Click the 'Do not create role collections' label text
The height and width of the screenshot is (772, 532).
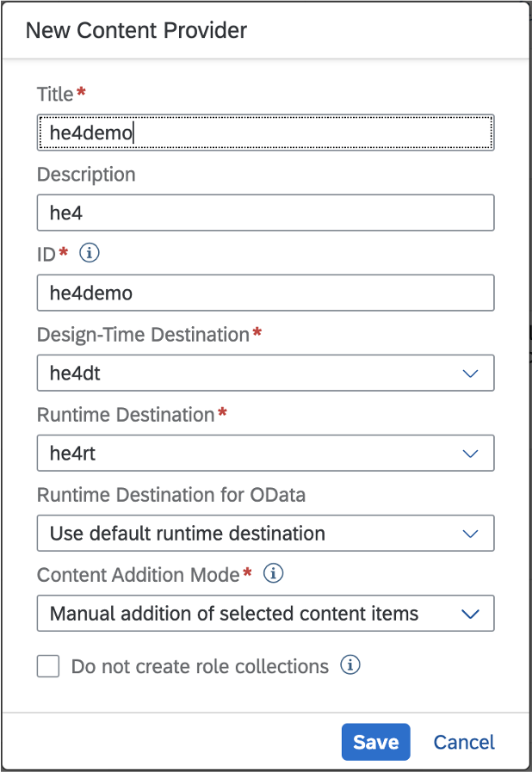(200, 666)
